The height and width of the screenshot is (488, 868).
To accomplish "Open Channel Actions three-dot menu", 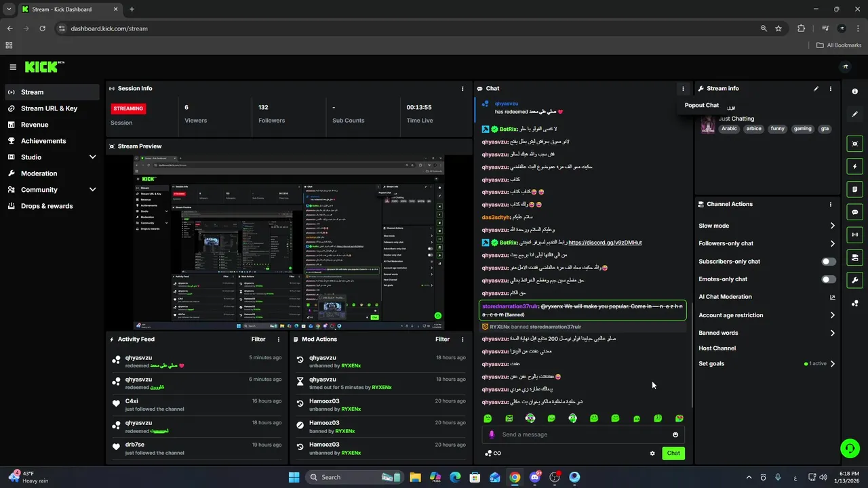I will click(x=830, y=204).
